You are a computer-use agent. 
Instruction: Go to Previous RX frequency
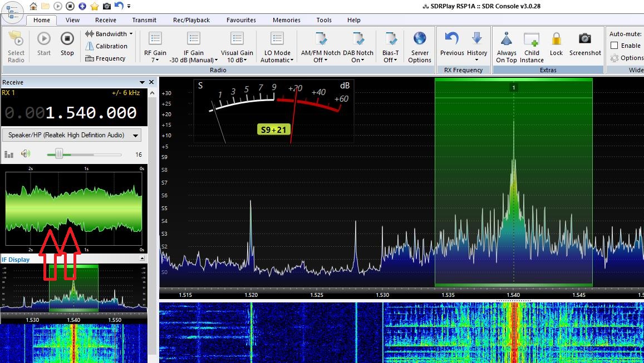pos(451,39)
